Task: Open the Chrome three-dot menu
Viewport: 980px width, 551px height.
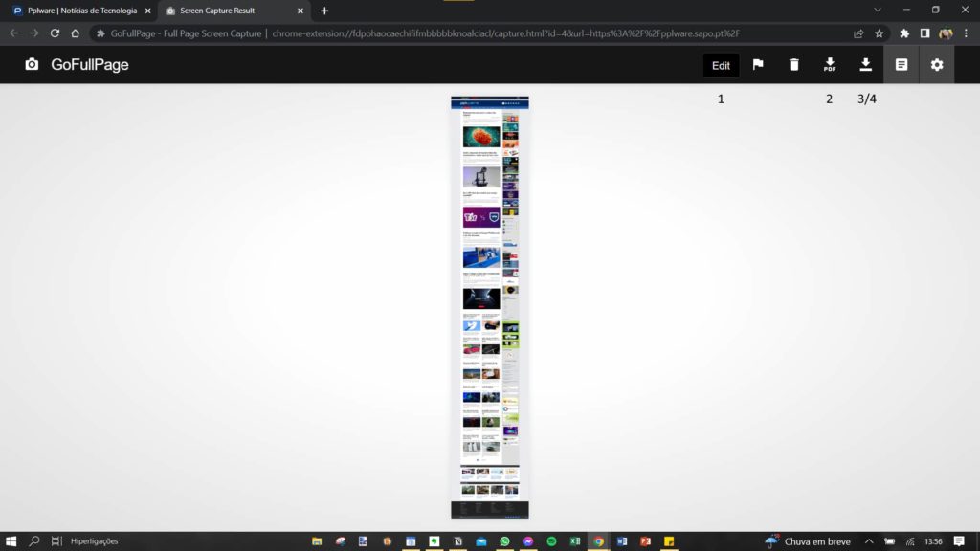Action: (967, 33)
